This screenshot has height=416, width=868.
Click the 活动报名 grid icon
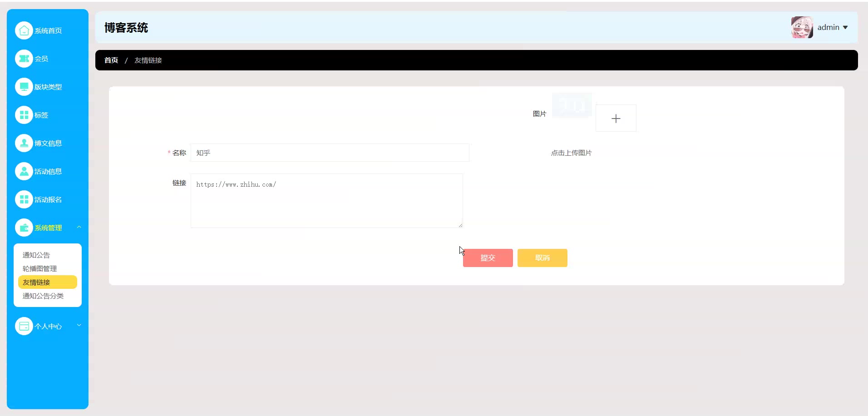[x=24, y=199]
